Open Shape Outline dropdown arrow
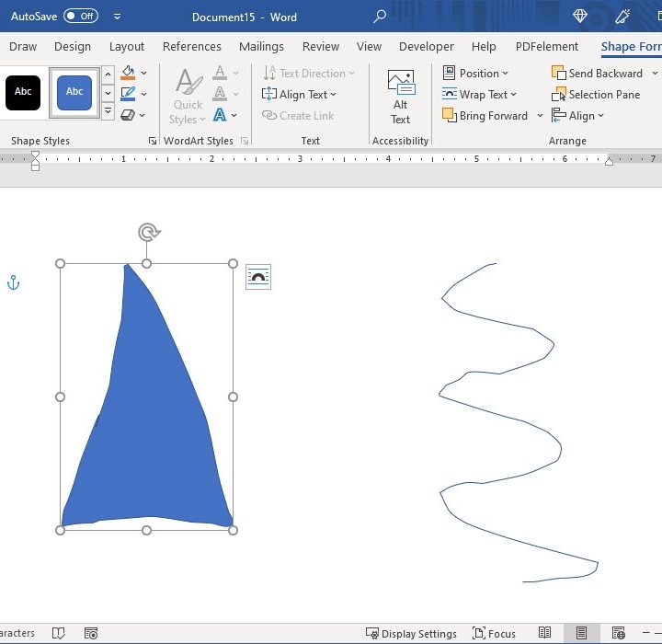 click(x=143, y=94)
